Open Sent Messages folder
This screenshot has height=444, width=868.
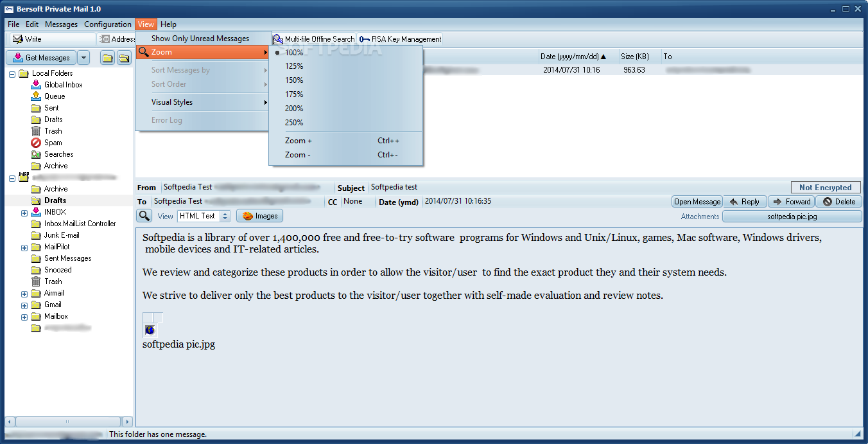tap(67, 258)
